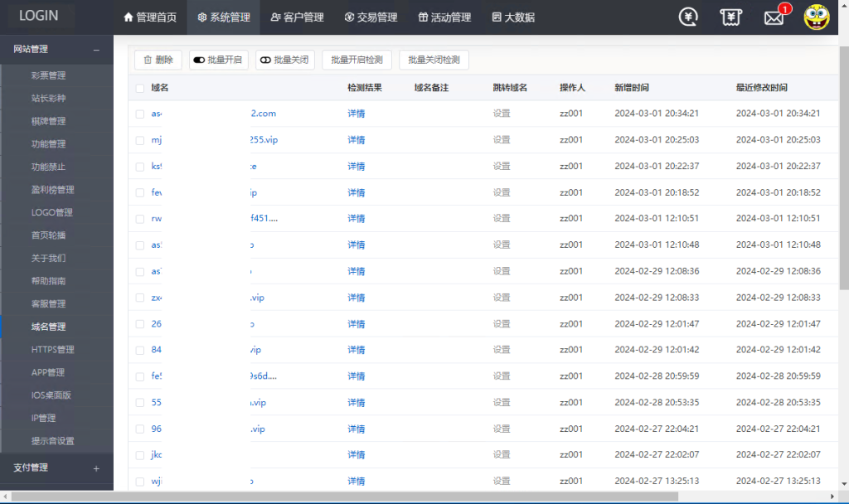Click the yen refund circle icon in top bar

pos(688,17)
